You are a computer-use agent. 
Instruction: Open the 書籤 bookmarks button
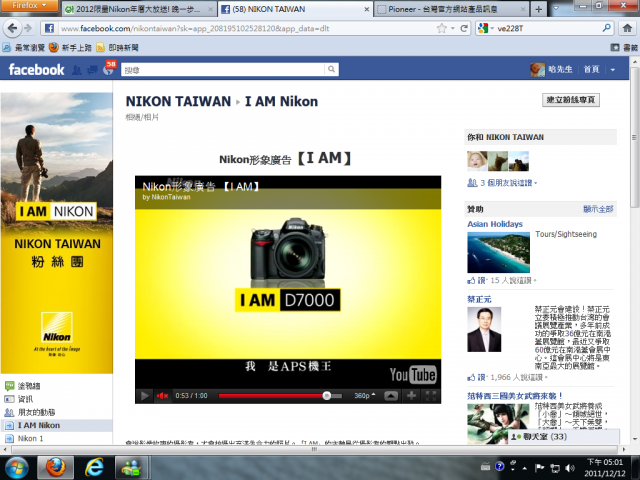[x=624, y=48]
